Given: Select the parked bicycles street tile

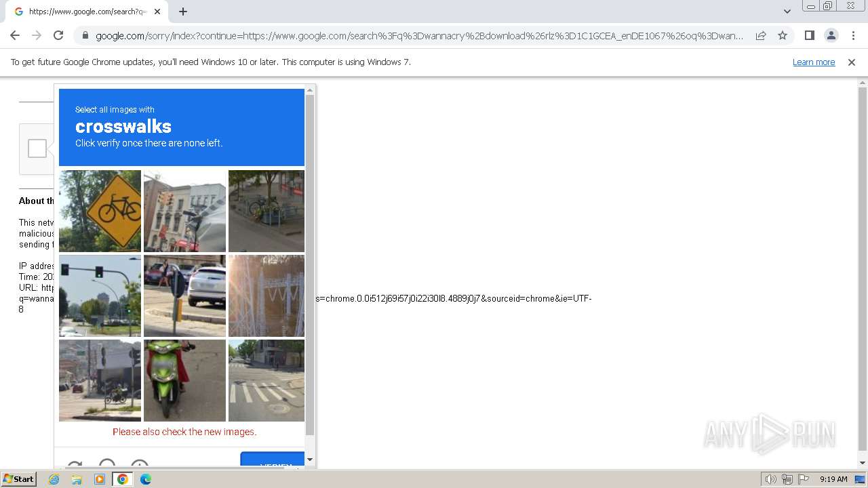Looking at the screenshot, I should pos(267,211).
